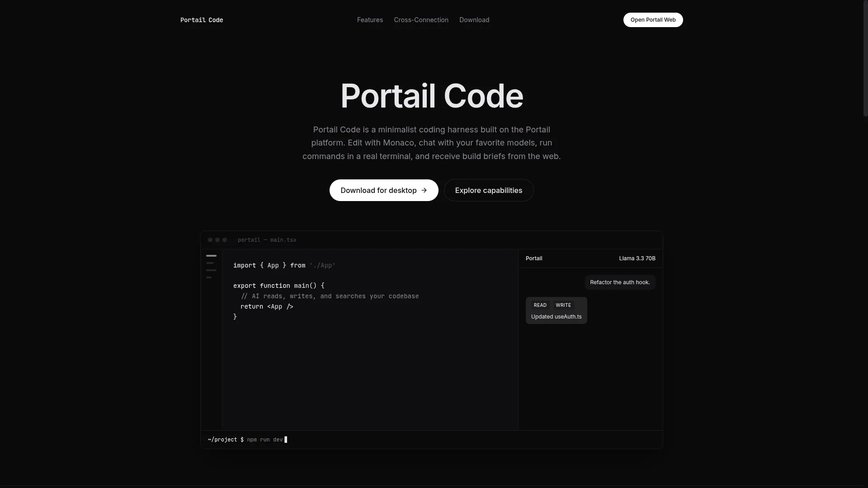Click the 'Updated useAuth.ts' text
Image resolution: width=868 pixels, height=488 pixels.
point(556,317)
